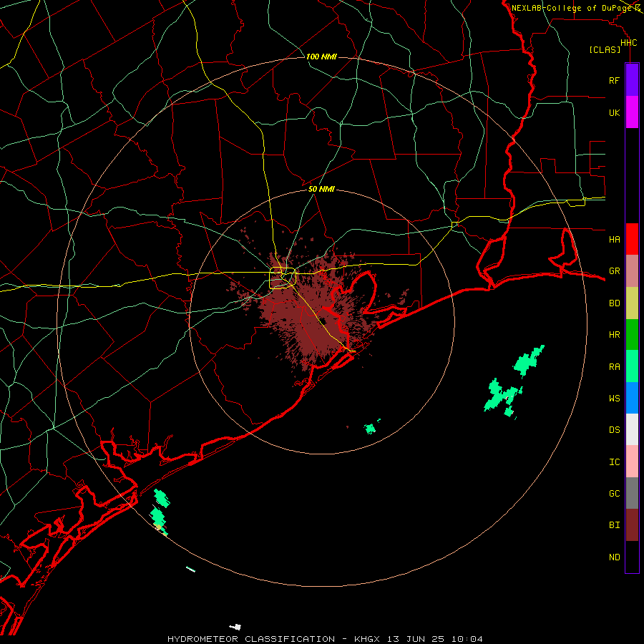Image resolution: width=644 pixels, height=644 pixels.
Task: Click the 'BD' legend label
Action: pos(615,303)
